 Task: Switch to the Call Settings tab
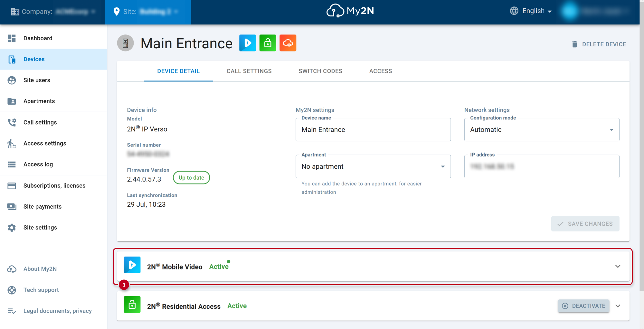[x=249, y=71]
